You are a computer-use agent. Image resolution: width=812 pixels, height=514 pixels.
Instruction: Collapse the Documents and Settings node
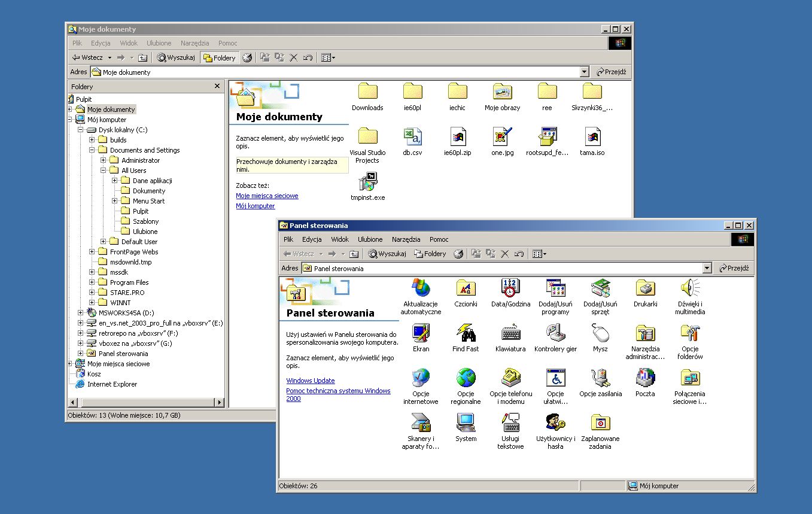coord(92,150)
